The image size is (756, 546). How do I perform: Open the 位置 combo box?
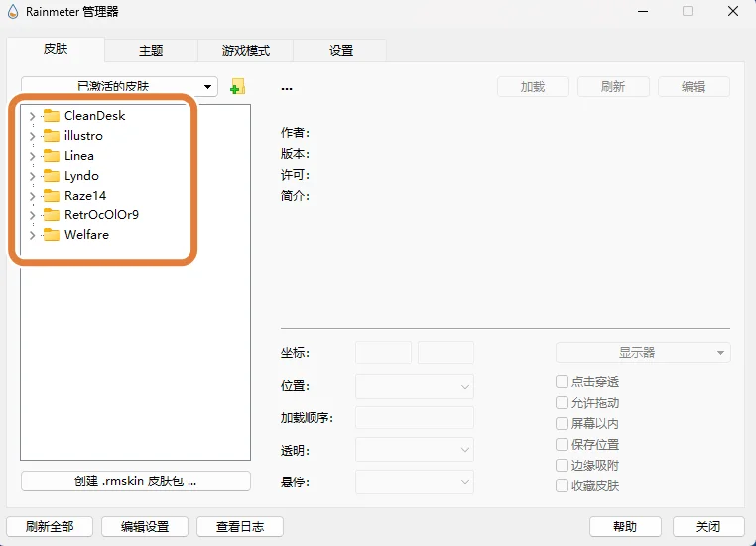point(415,386)
